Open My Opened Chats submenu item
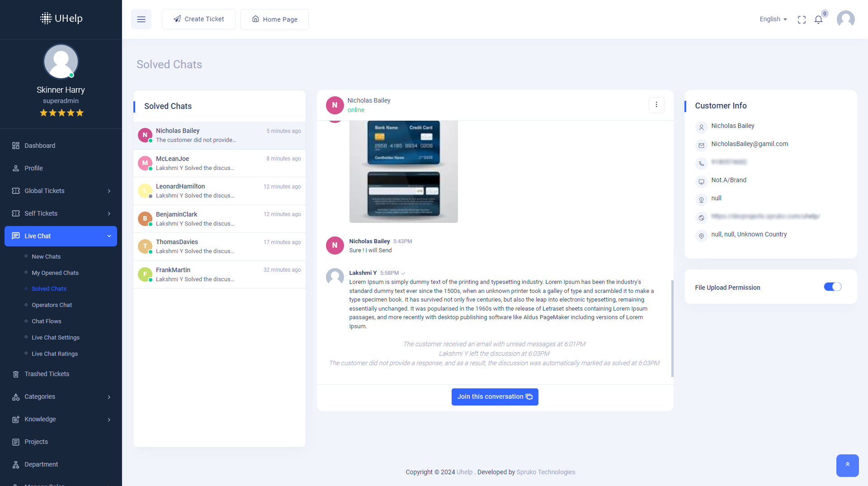868x486 pixels. tap(55, 273)
